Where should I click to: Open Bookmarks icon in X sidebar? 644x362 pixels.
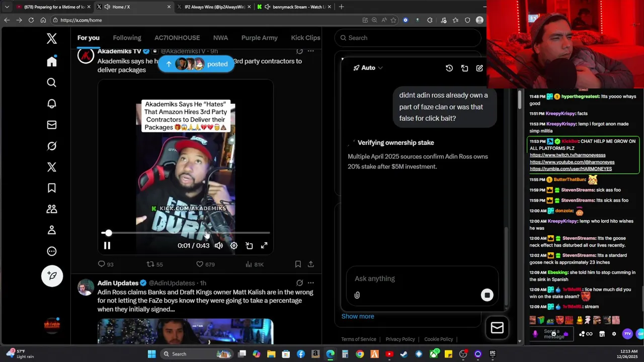coord(52,188)
